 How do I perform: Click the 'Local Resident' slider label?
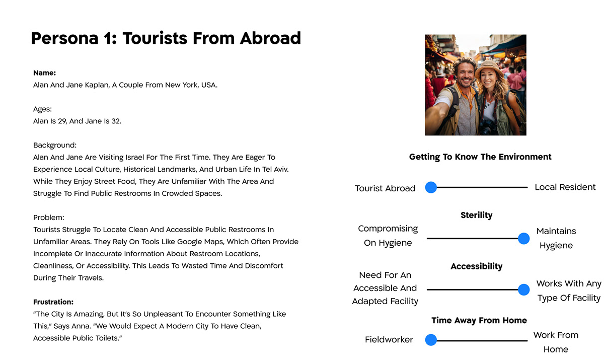[x=565, y=187]
